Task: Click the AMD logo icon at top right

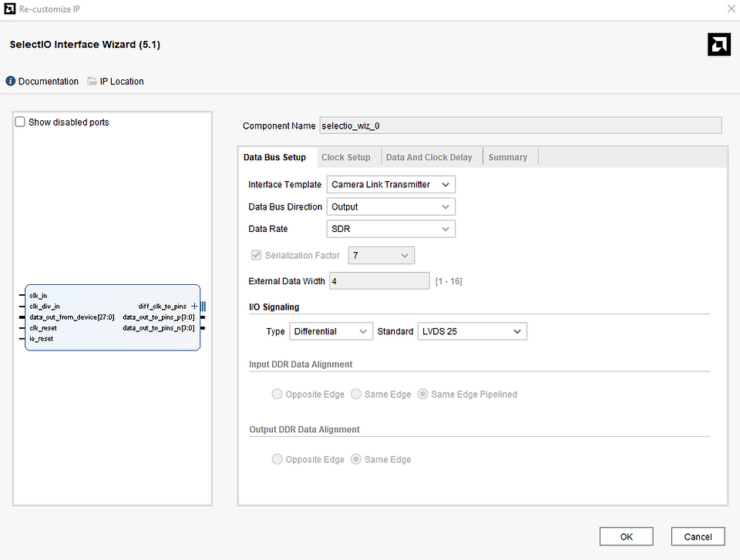Action: [x=718, y=45]
